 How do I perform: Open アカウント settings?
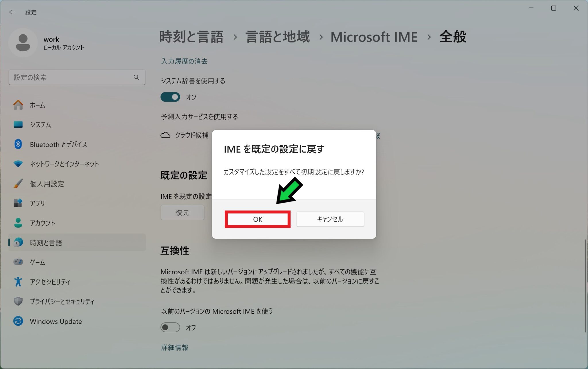[42, 223]
